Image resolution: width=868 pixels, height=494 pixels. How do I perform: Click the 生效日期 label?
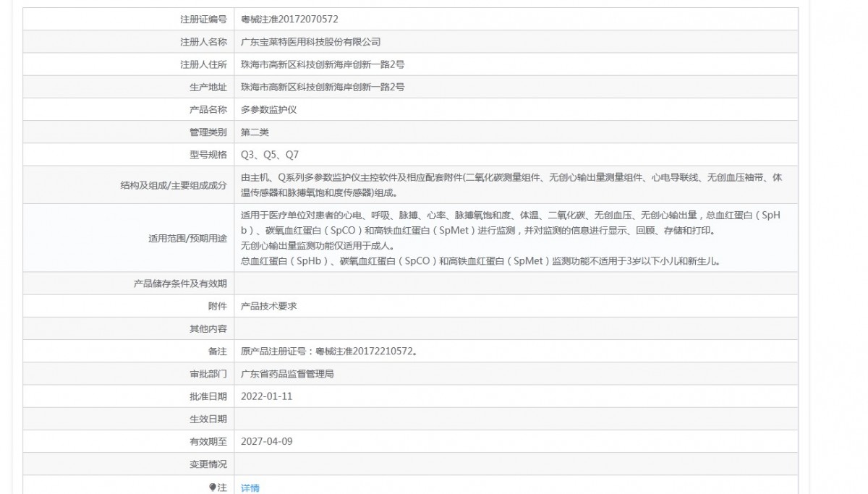pos(208,418)
